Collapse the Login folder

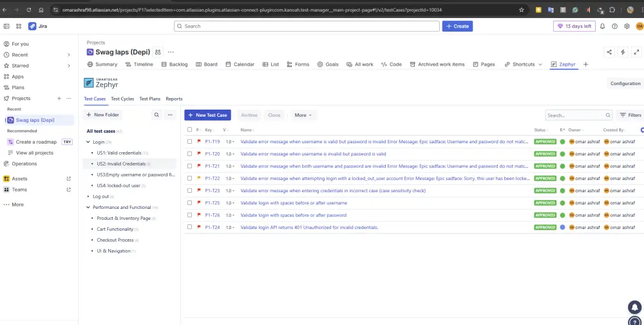[88, 142]
